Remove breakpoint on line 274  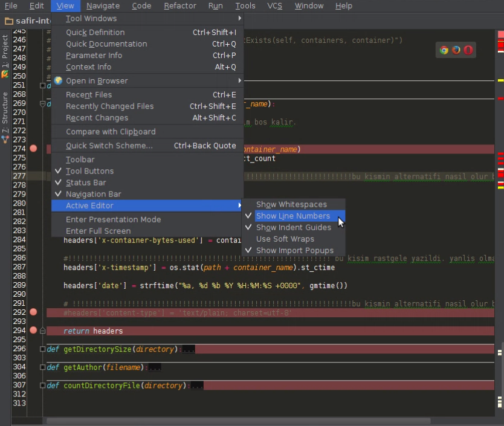(x=33, y=149)
